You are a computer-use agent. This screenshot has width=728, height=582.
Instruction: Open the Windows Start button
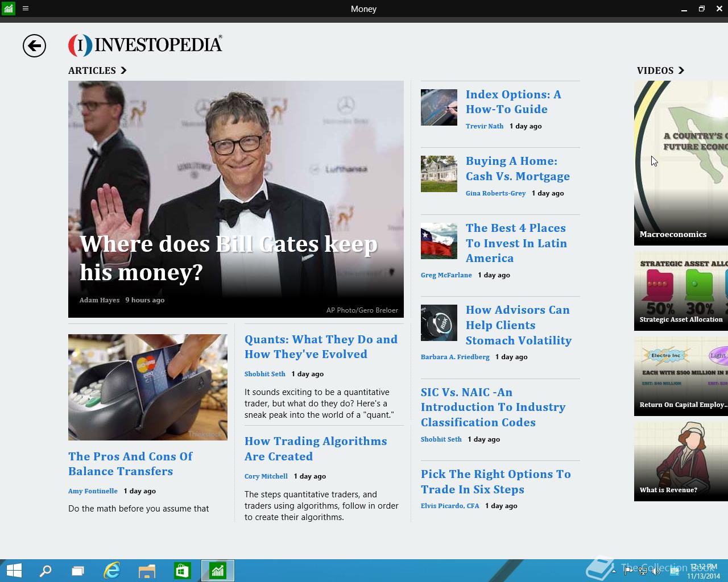click(14, 571)
